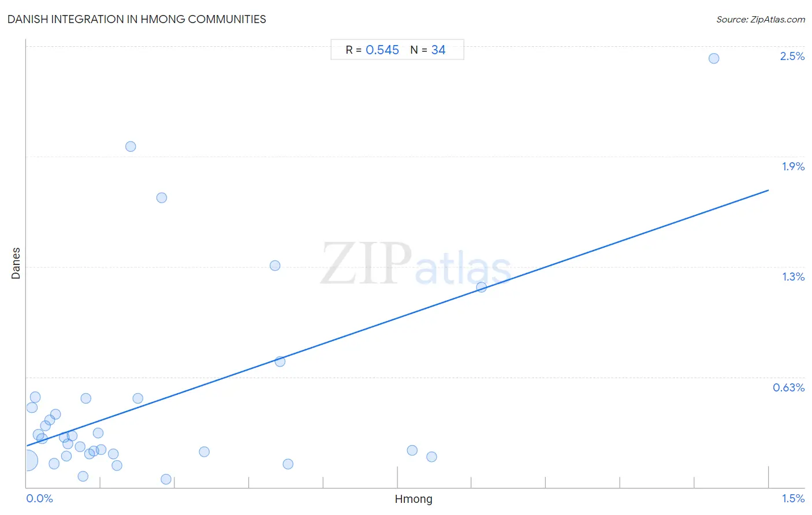Viewport: 812px width, 515px height.
Task: Click the R = 0.545 correlation box
Action: [x=372, y=50]
